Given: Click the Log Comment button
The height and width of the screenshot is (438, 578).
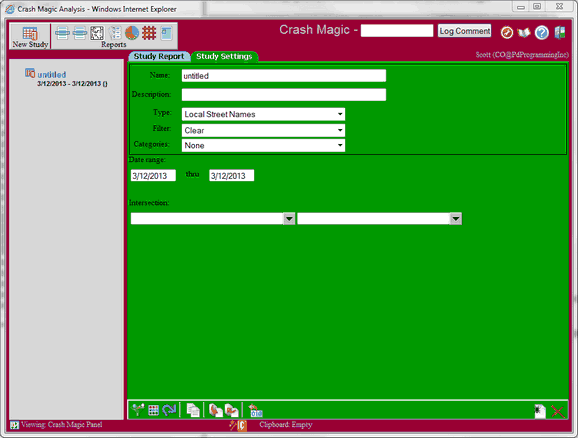Looking at the screenshot, I should click(464, 31).
